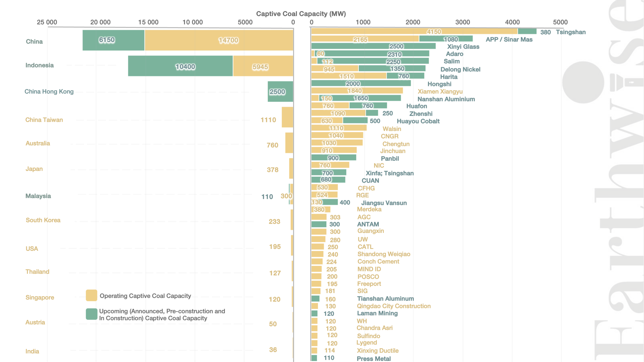The height and width of the screenshot is (362, 644).
Task: Click Xinyi Glass's green 2500 bar
Action: click(374, 46)
